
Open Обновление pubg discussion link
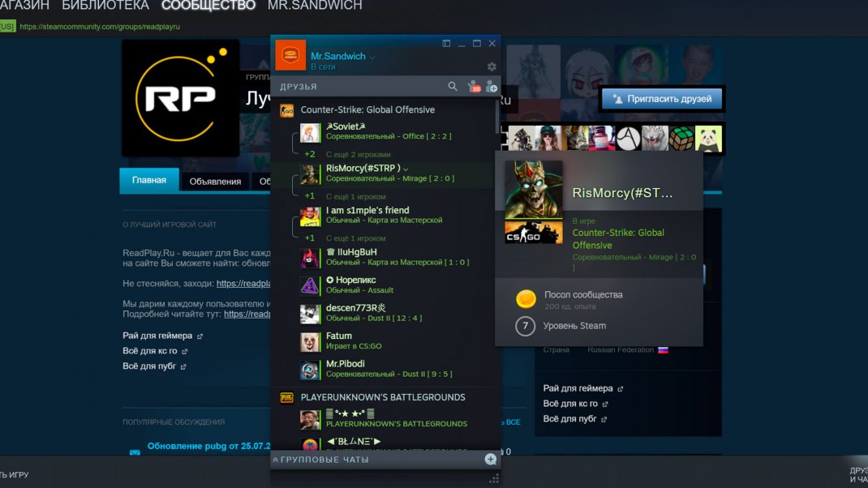208,446
